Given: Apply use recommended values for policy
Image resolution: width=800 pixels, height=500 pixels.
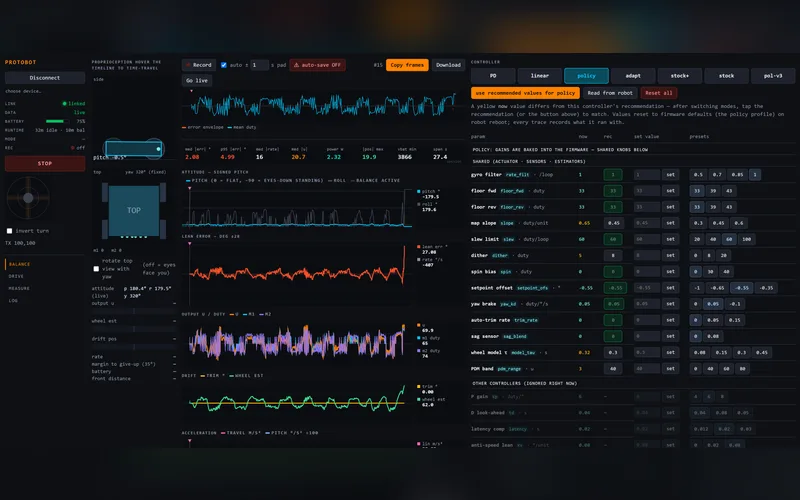Looking at the screenshot, I should coord(526,93).
